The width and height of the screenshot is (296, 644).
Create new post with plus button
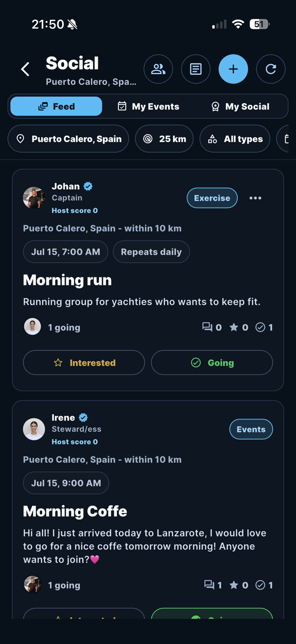click(233, 69)
